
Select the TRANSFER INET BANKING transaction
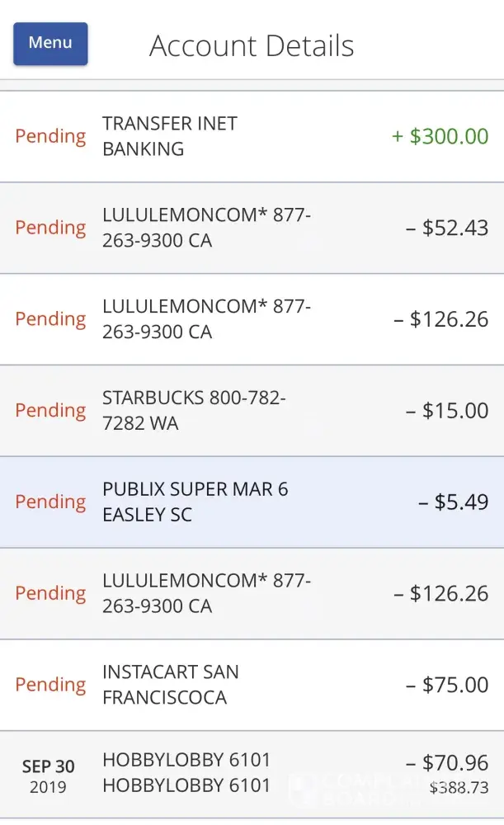tap(170, 136)
